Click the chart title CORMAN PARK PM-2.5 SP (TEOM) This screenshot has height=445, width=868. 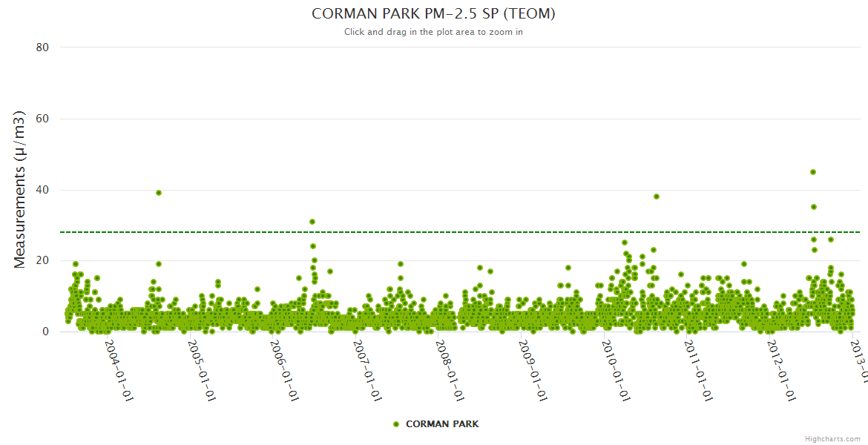click(433, 14)
